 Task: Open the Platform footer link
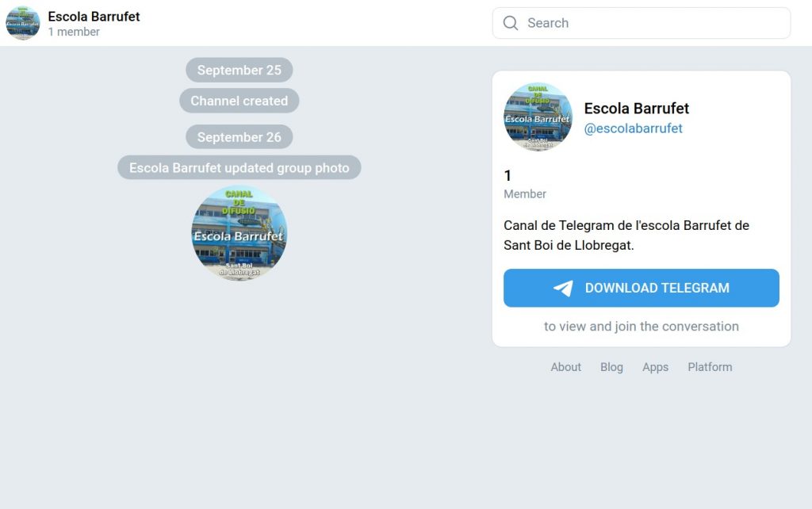[x=710, y=367]
